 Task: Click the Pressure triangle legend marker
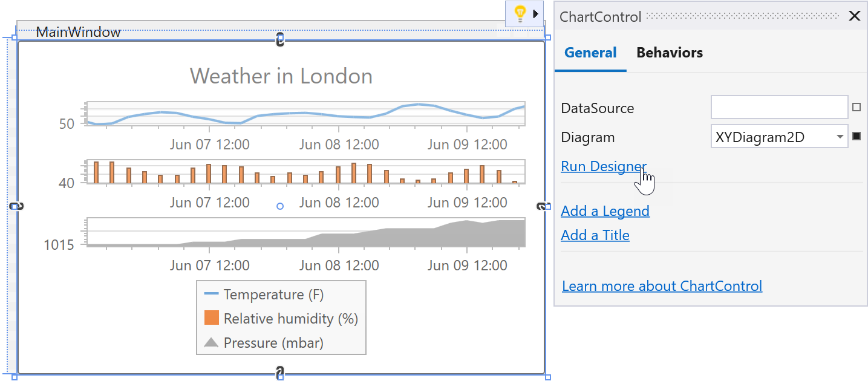click(211, 343)
